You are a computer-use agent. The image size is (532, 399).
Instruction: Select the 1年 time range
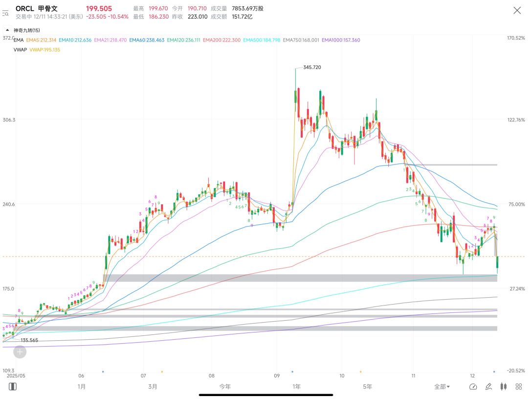coord(296,386)
